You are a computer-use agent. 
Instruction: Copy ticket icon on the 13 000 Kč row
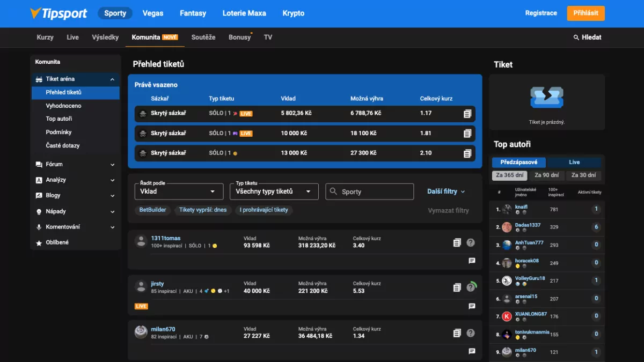(467, 153)
